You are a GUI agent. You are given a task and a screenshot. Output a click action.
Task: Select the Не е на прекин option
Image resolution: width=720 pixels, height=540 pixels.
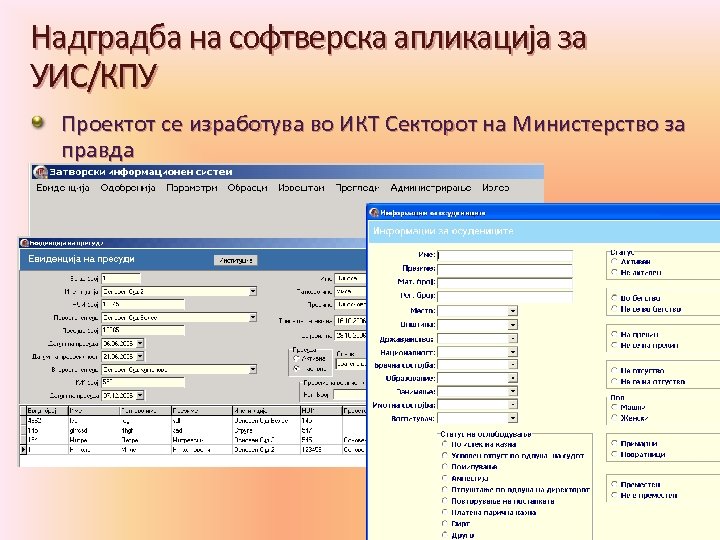[614, 345]
